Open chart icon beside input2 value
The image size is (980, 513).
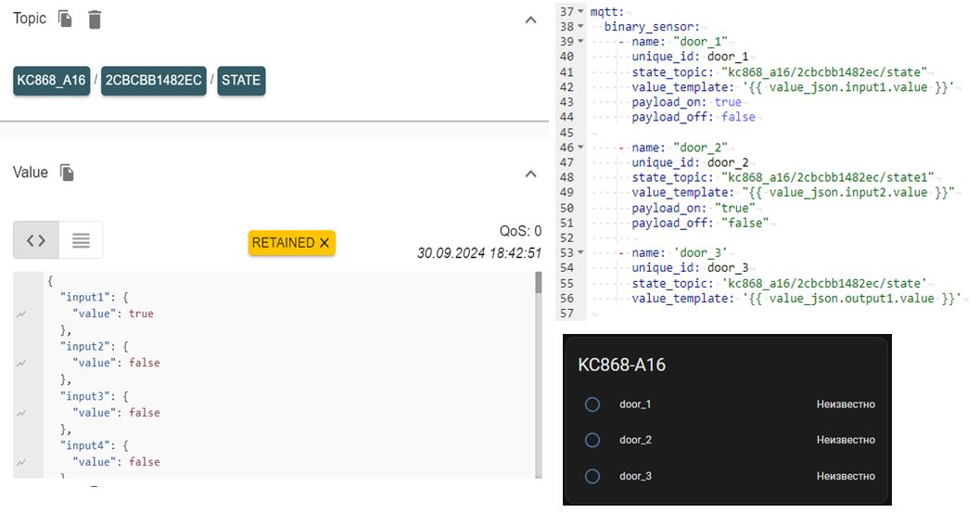tap(21, 364)
